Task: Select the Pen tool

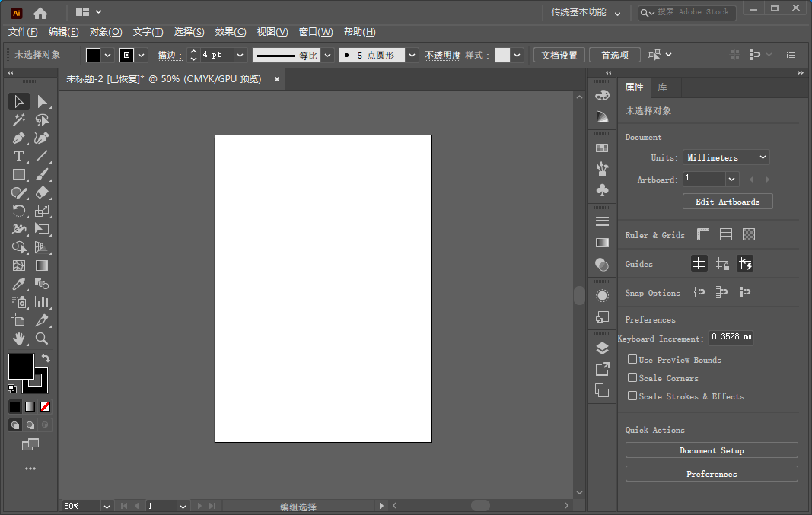Action: pos(19,138)
